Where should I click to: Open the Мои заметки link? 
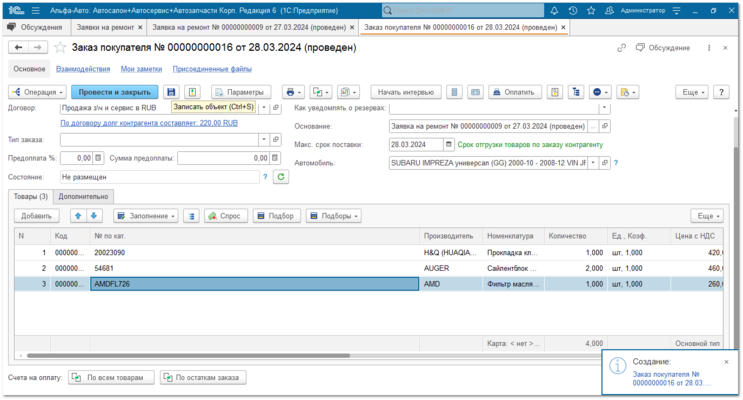pyautogui.click(x=141, y=69)
